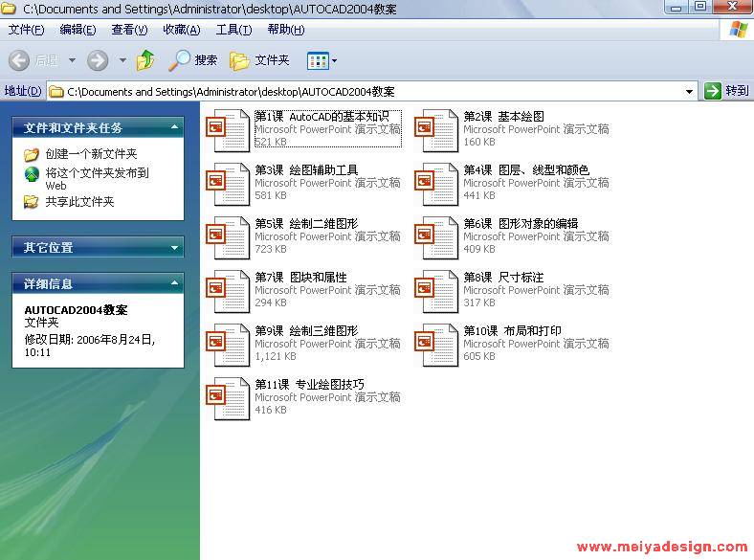The height and width of the screenshot is (560, 754).
Task: Click 共享此文件夹 link
Action: pos(80,202)
